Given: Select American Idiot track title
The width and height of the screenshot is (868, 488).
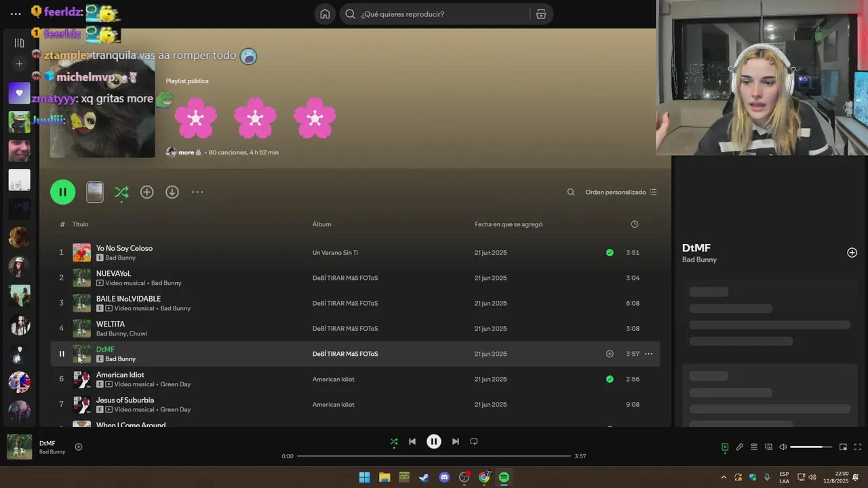Looking at the screenshot, I should [x=120, y=375].
